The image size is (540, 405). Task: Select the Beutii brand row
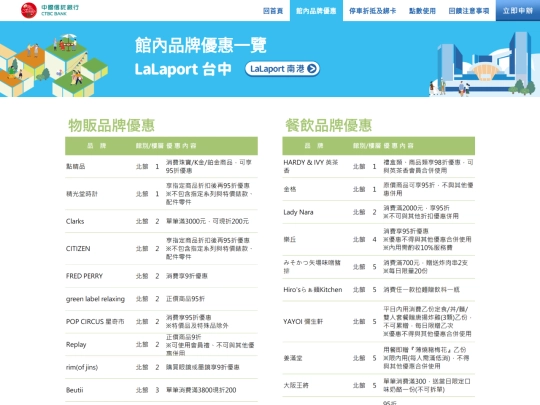[161, 390]
